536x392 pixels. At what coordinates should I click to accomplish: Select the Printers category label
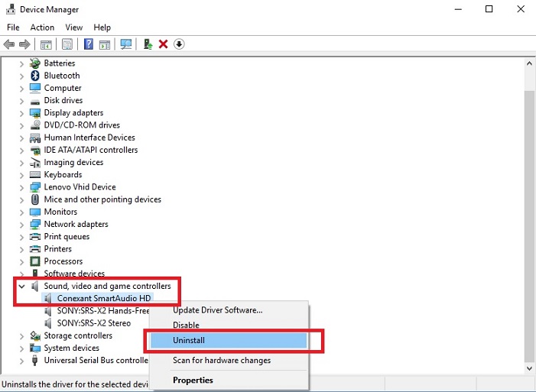pos(58,249)
